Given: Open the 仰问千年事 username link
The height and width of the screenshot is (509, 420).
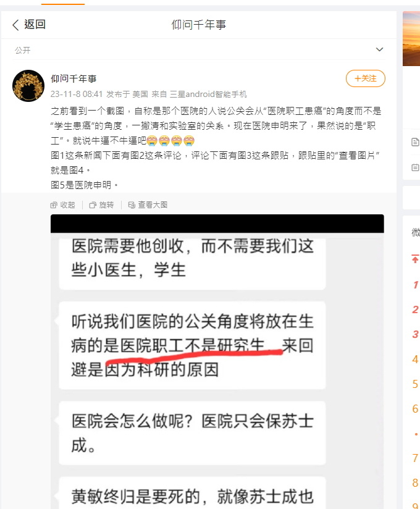Looking at the screenshot, I should coord(73,78).
